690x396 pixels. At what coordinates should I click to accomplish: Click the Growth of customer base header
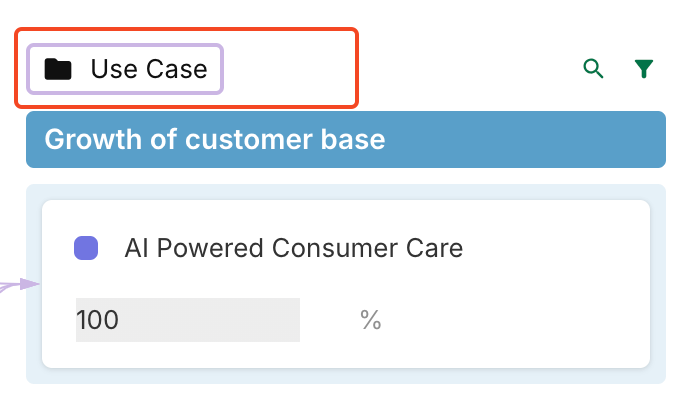coord(346,139)
